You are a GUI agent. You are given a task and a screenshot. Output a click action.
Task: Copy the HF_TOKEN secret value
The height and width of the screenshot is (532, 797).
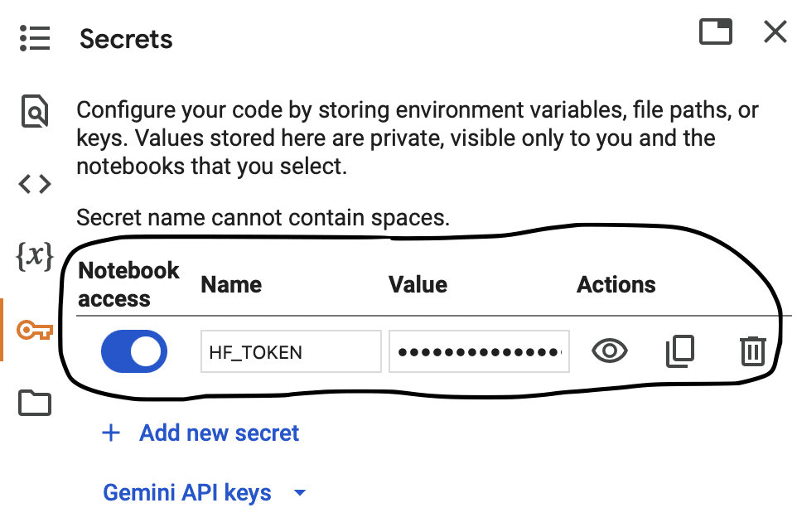(x=680, y=351)
